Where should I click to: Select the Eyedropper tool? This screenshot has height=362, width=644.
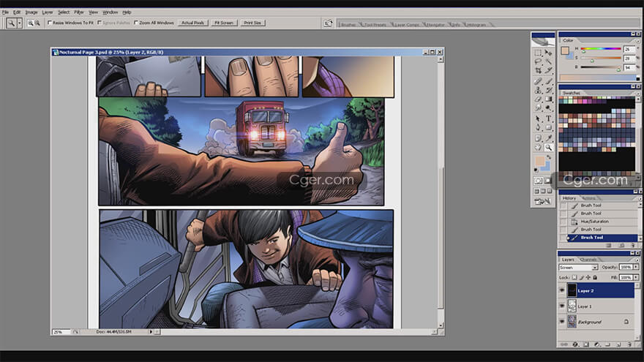click(x=548, y=138)
